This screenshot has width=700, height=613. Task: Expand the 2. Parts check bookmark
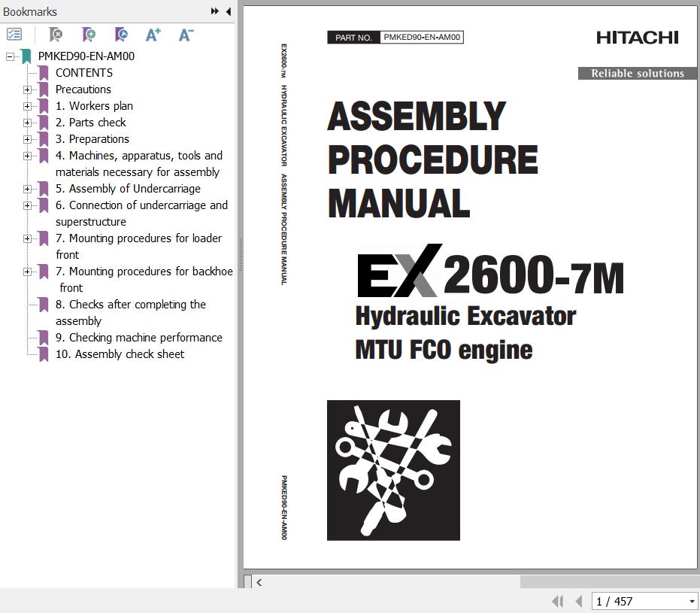tap(27, 123)
